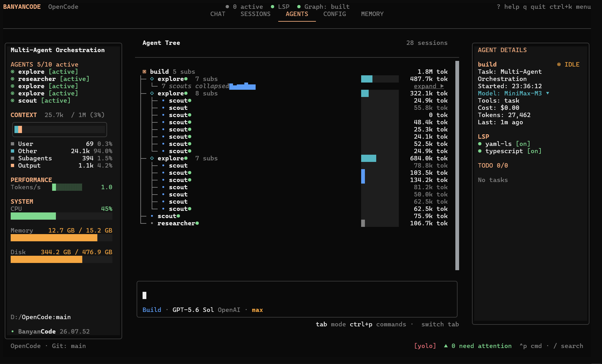Click the '? help' shortcut
Screen dimensions: 602x364
click(x=508, y=7)
